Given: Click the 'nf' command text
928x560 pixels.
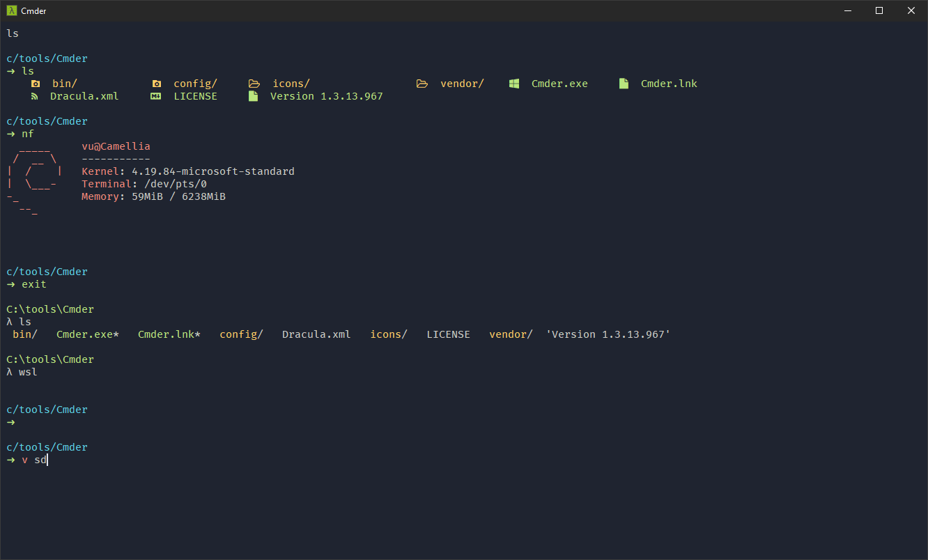Looking at the screenshot, I should (x=28, y=134).
